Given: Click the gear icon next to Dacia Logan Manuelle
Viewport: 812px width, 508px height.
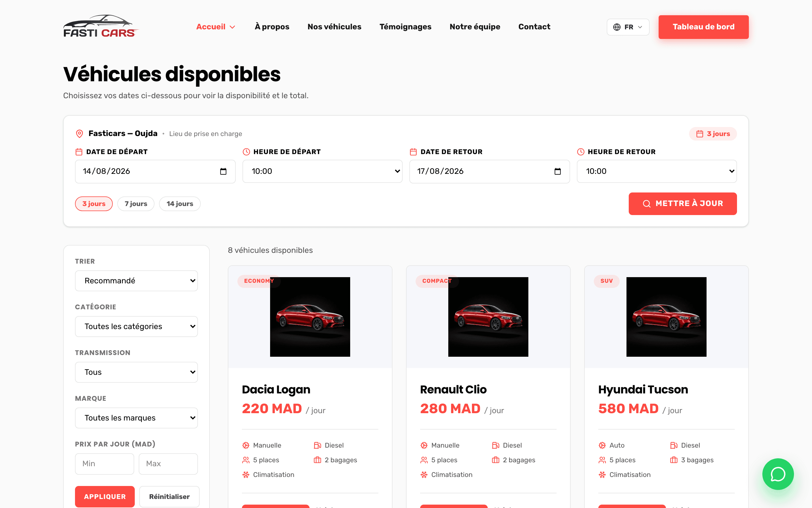Looking at the screenshot, I should point(246,446).
